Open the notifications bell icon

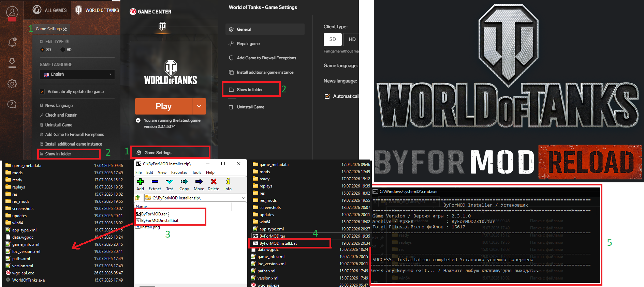12,42
